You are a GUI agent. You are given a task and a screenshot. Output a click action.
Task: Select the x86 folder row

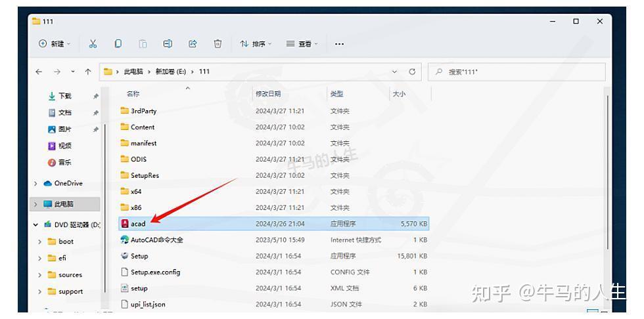pos(274,207)
